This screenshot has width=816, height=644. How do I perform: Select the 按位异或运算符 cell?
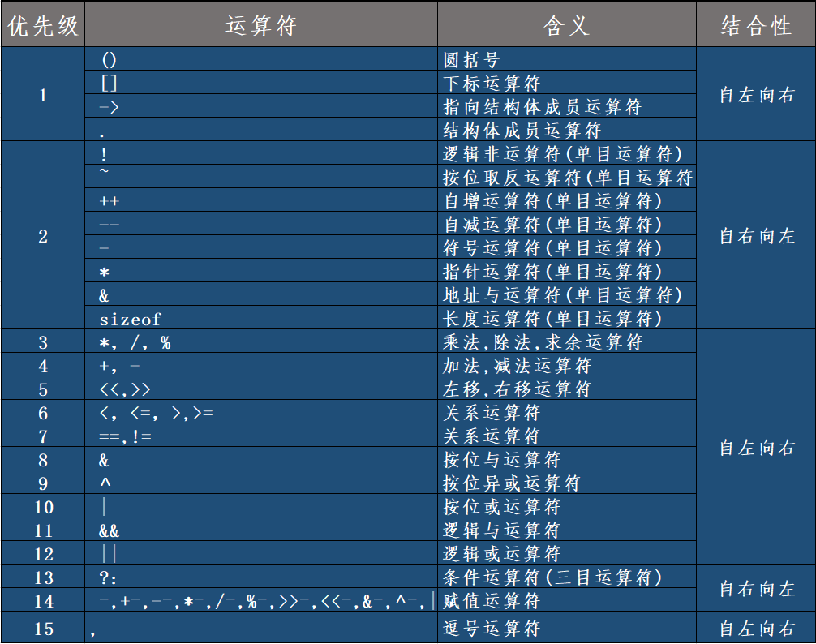[567, 483]
